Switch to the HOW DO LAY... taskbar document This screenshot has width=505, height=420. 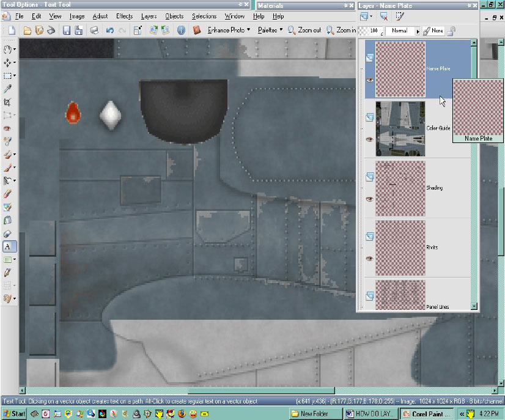(x=371, y=413)
